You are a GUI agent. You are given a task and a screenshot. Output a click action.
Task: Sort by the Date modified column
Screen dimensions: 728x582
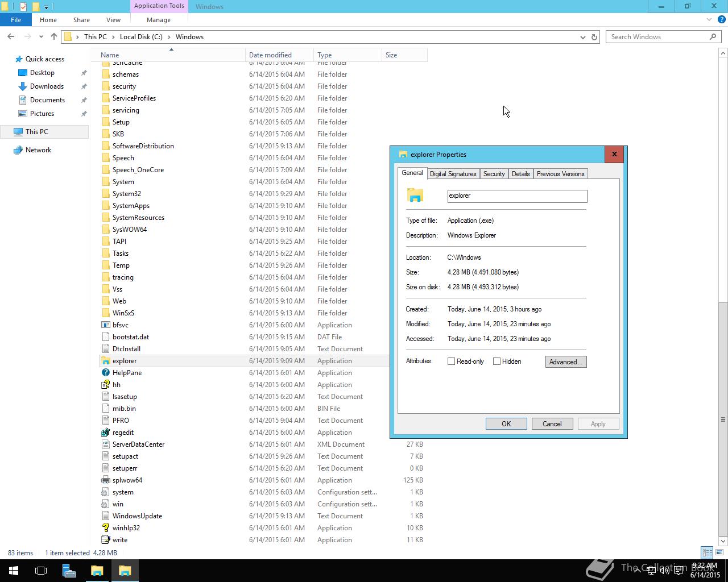(279, 55)
